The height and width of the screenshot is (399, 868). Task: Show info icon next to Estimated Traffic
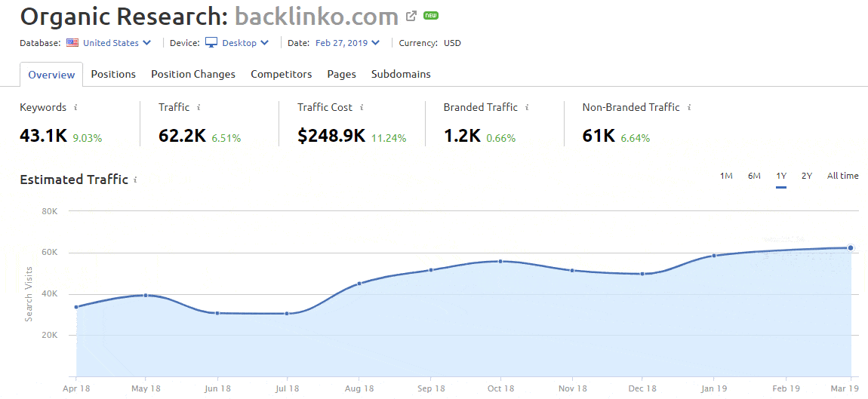click(x=135, y=180)
